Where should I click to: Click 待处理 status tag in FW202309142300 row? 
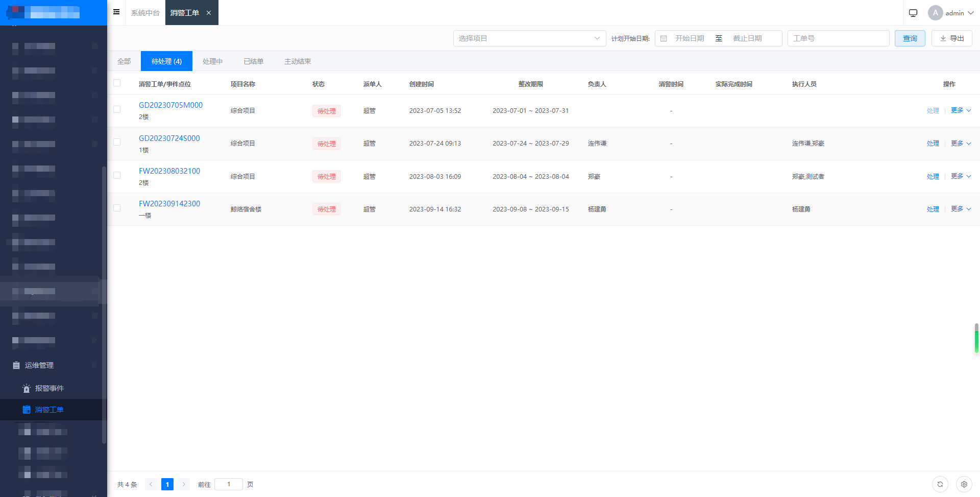pyautogui.click(x=327, y=209)
